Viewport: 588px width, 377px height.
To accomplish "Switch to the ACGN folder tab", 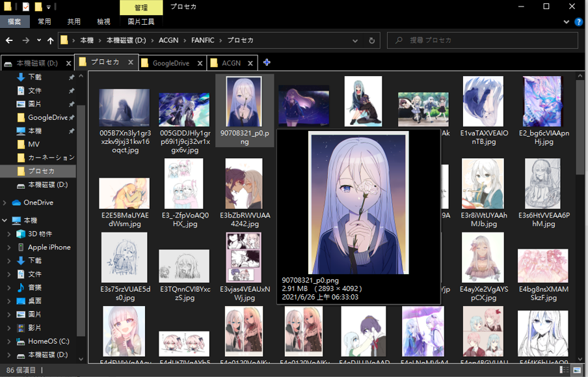I will [x=231, y=63].
